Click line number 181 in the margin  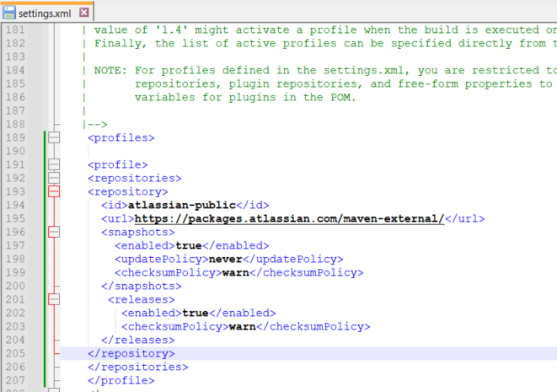tap(15, 30)
